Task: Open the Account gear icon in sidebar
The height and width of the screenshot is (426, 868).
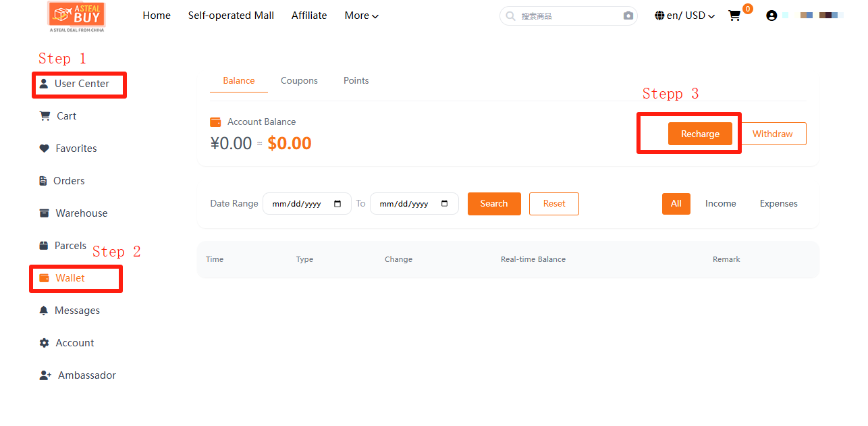Action: point(45,343)
